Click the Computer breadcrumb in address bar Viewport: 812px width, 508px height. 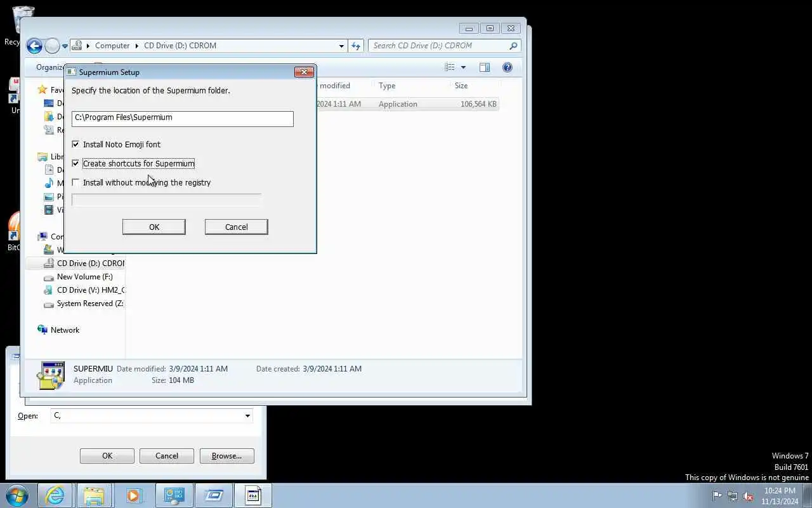pyautogui.click(x=112, y=46)
